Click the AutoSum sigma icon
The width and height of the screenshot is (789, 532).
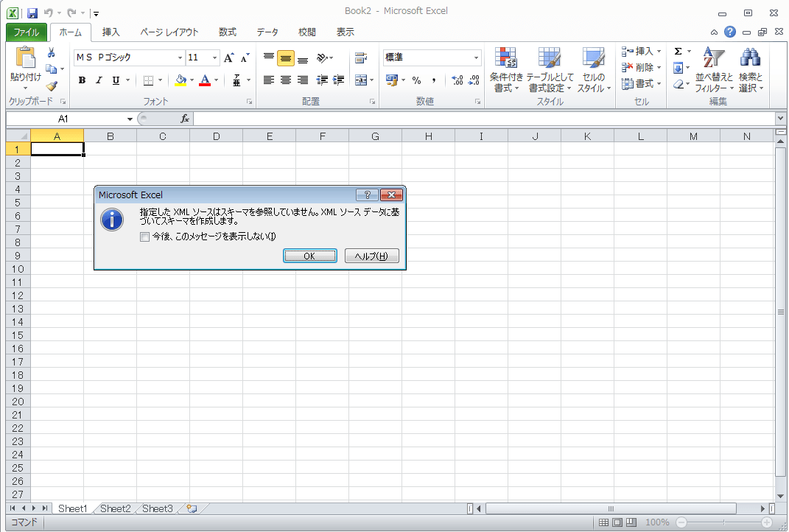tap(678, 52)
